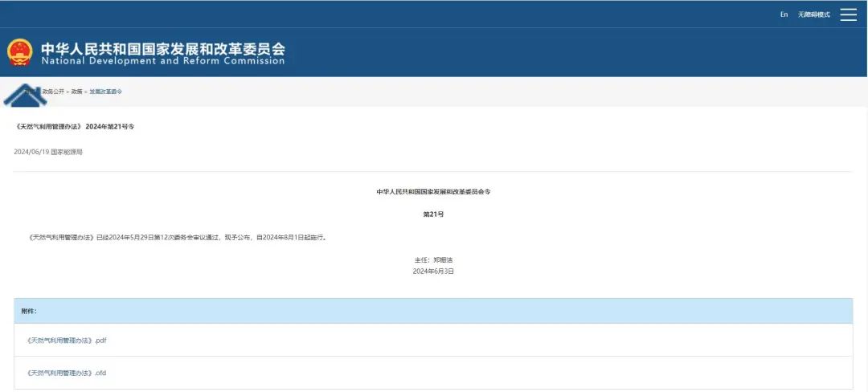This screenshot has width=868, height=392.
Task: Click the National Development and Reform Commission subtitle
Action: (162, 61)
